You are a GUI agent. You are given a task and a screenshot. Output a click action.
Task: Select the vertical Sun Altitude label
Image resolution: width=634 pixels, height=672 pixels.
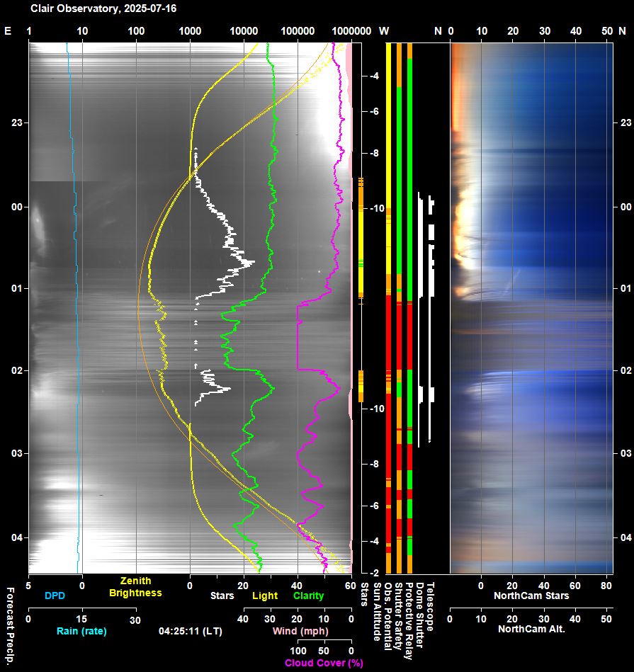click(376, 611)
